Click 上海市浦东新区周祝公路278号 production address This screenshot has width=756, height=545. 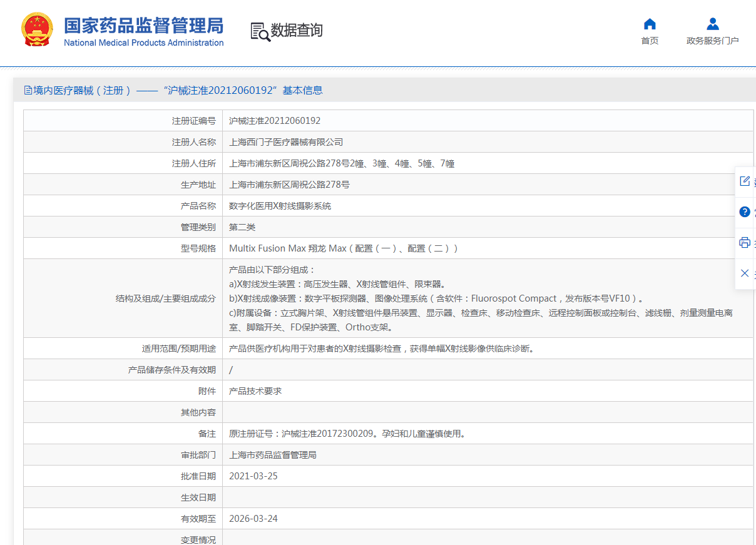(289, 185)
